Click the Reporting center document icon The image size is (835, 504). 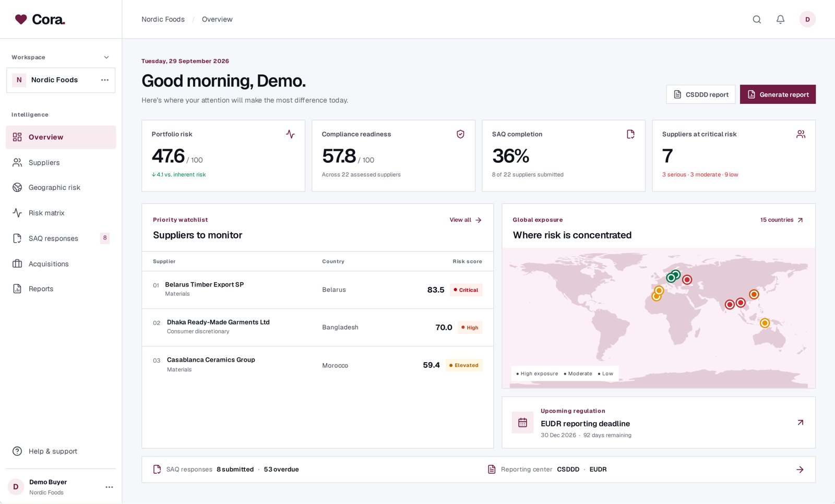click(492, 470)
